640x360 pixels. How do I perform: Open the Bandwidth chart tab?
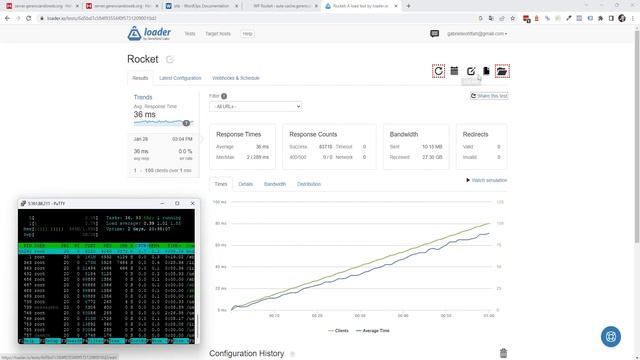coord(275,184)
